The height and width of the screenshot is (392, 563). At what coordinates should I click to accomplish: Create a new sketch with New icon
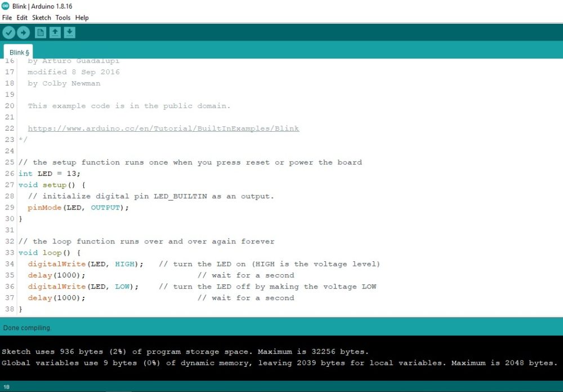[x=41, y=33]
